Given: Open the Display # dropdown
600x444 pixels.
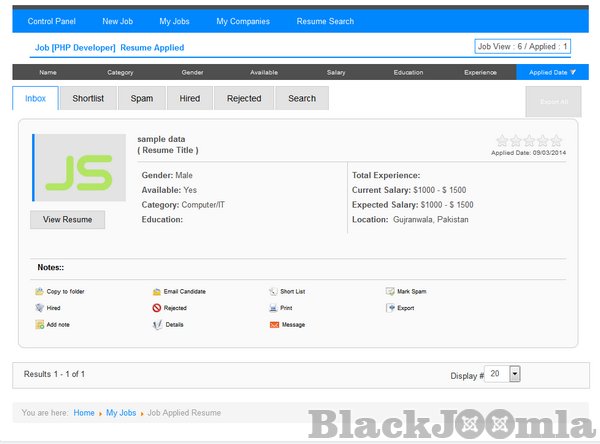Looking at the screenshot, I should tap(515, 373).
